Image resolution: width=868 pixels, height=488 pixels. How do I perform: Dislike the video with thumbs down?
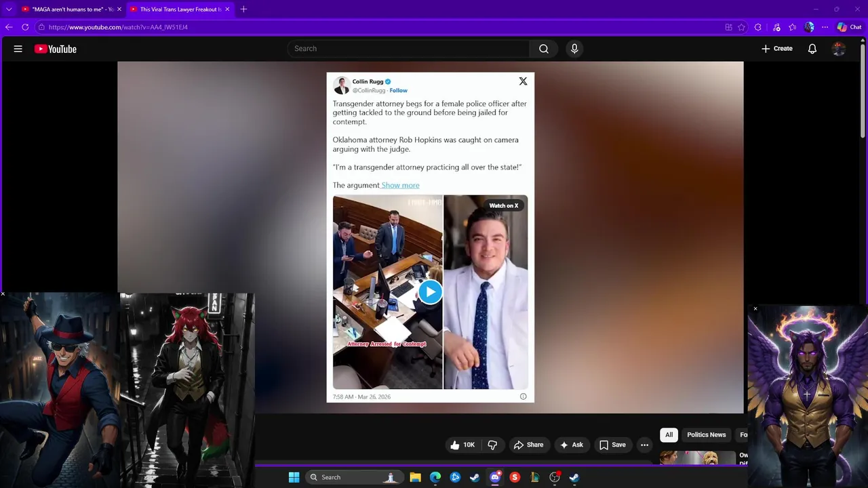point(493,445)
